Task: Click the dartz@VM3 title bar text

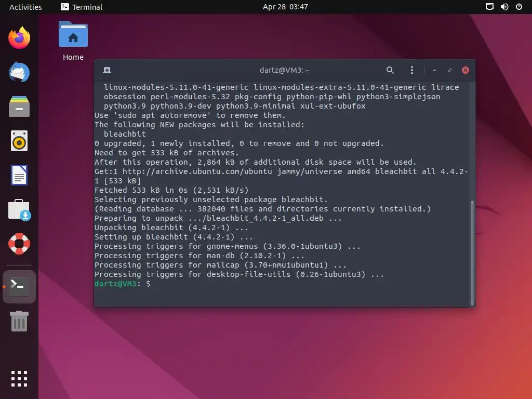Action: [x=284, y=70]
